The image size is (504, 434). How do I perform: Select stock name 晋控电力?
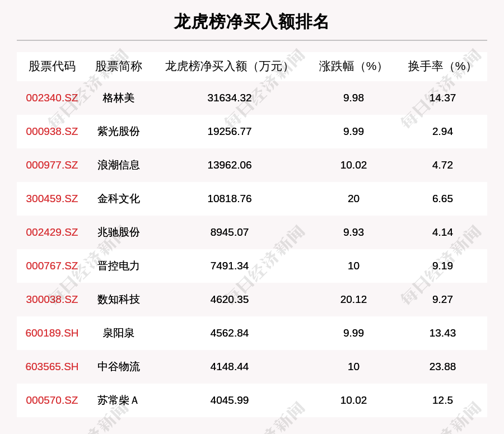(119, 266)
